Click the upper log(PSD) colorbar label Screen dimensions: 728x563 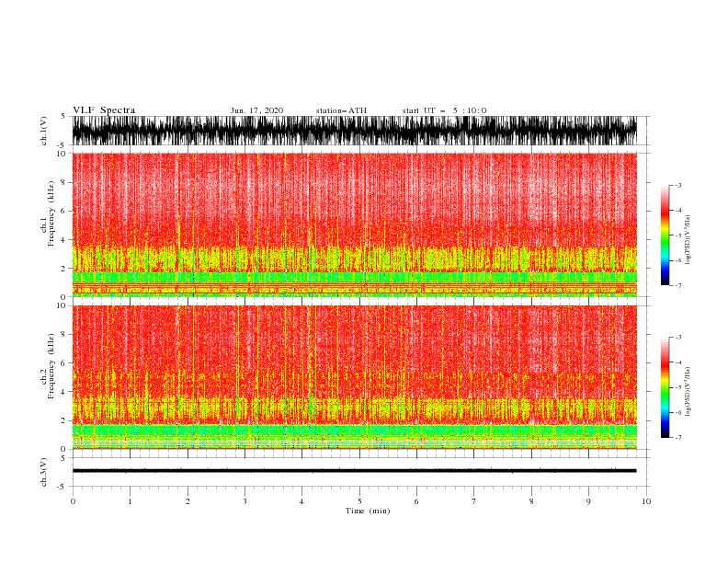[x=688, y=240]
